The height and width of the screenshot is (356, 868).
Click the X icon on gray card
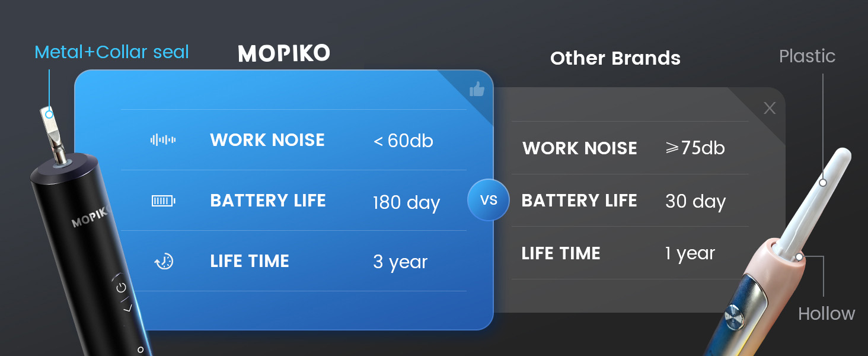(x=770, y=108)
